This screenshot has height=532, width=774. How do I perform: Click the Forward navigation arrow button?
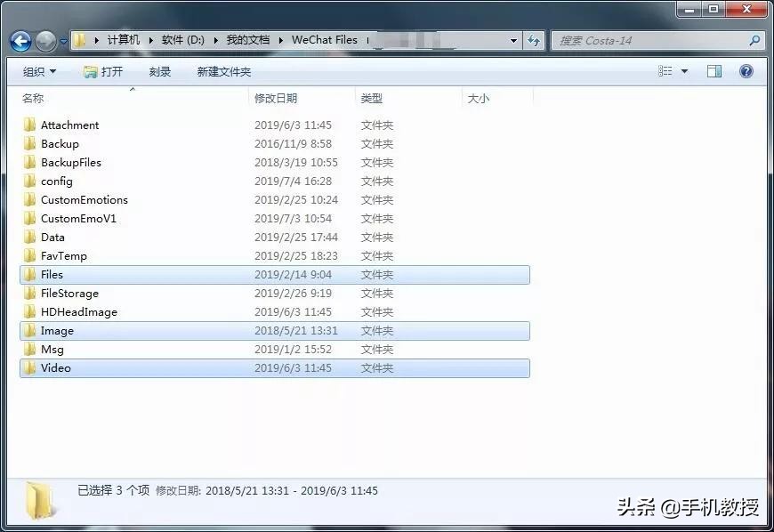pos(46,42)
